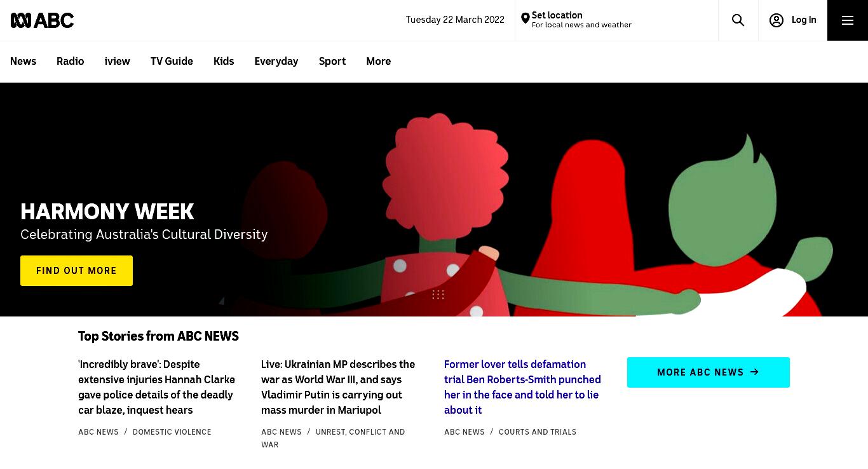This screenshot has width=868, height=469.
Task: Click ABC NEWS label under Ukrainian MP story
Action: [x=281, y=432]
